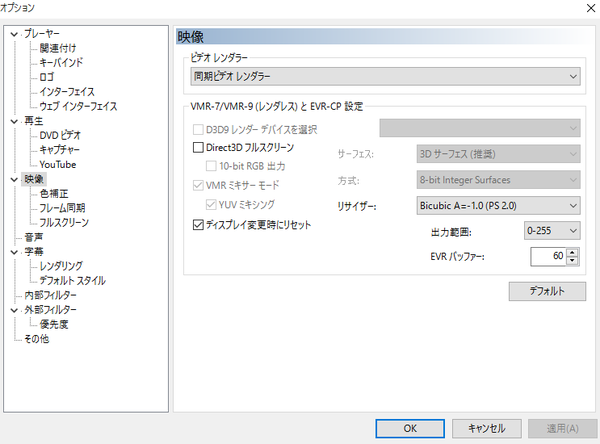Screen dimensions: 600x444
Task: Click the キャンセル button
Action: click(x=487, y=428)
